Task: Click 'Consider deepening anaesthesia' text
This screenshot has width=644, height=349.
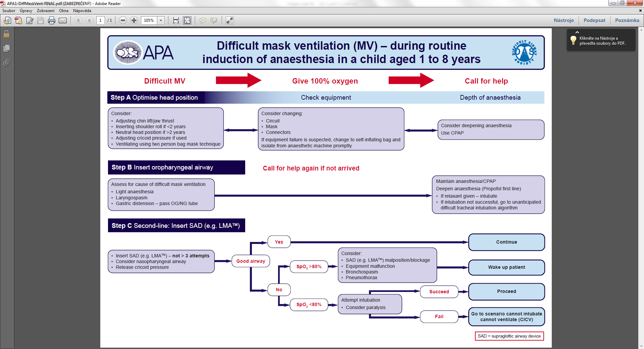Action: point(476,126)
